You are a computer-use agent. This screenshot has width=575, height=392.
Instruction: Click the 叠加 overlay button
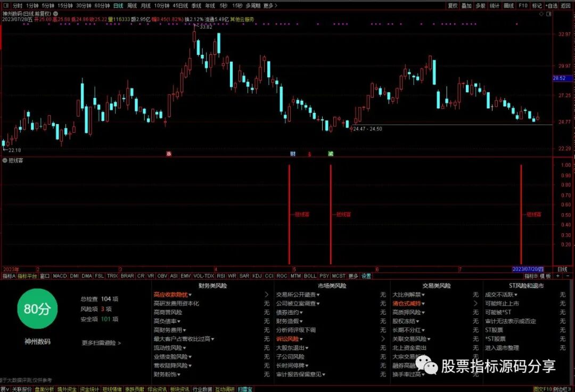pos(466,5)
